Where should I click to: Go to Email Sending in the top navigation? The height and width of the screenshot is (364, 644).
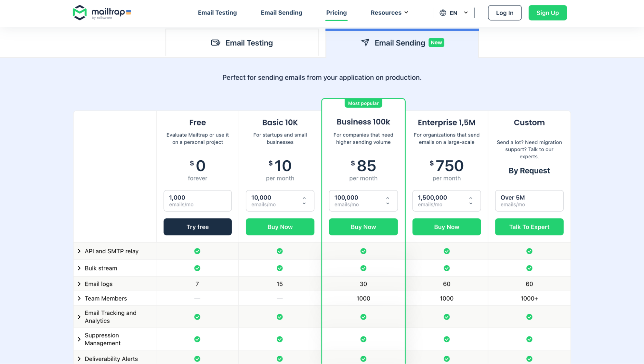[x=281, y=13]
